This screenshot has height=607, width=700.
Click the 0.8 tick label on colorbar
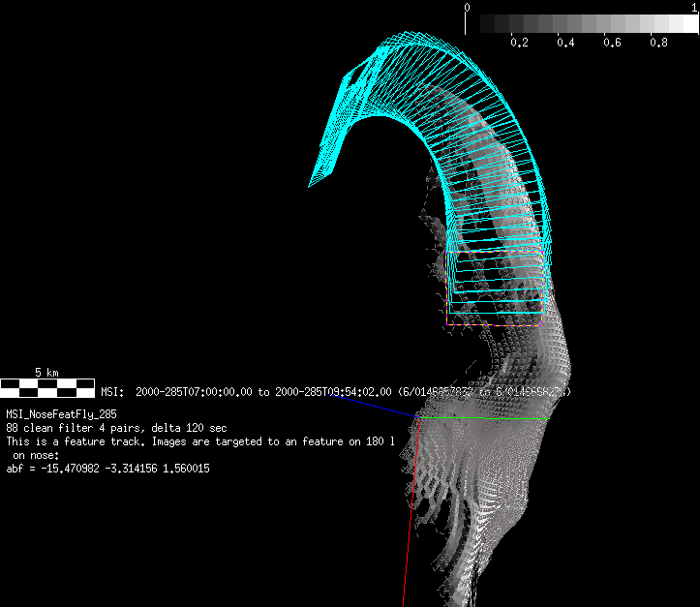click(658, 44)
